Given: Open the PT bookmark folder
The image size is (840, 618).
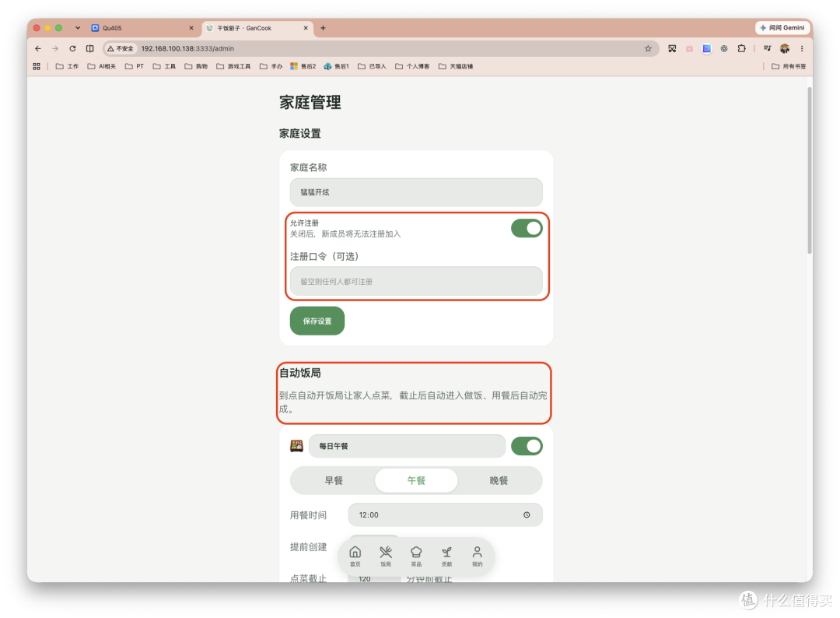Looking at the screenshot, I should (135, 66).
